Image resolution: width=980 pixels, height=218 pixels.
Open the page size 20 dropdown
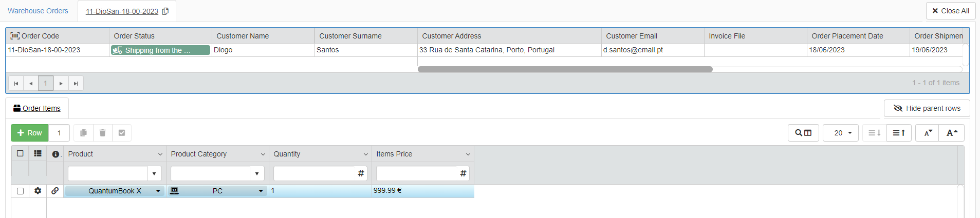tap(841, 133)
